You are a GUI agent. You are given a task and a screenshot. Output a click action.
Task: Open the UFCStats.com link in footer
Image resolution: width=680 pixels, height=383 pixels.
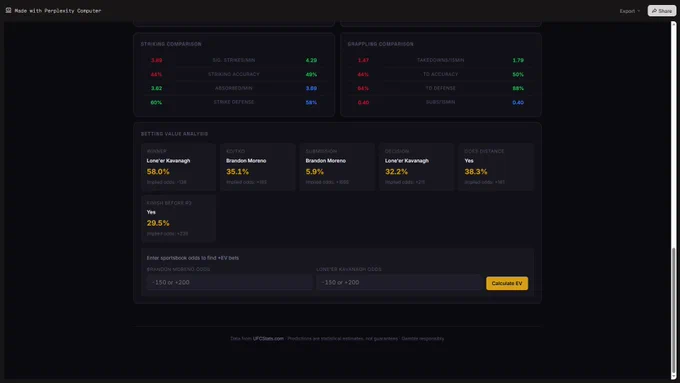[x=268, y=338]
